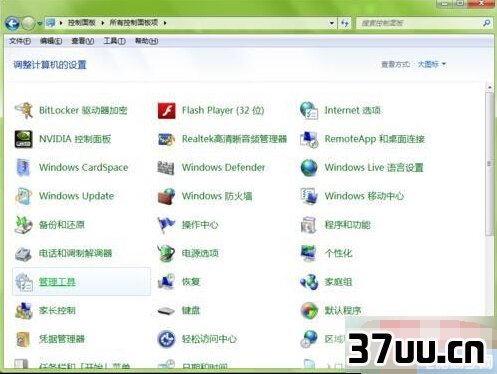Expand the address bar history dropdown arrow
497x374 pixels.
click(x=332, y=23)
